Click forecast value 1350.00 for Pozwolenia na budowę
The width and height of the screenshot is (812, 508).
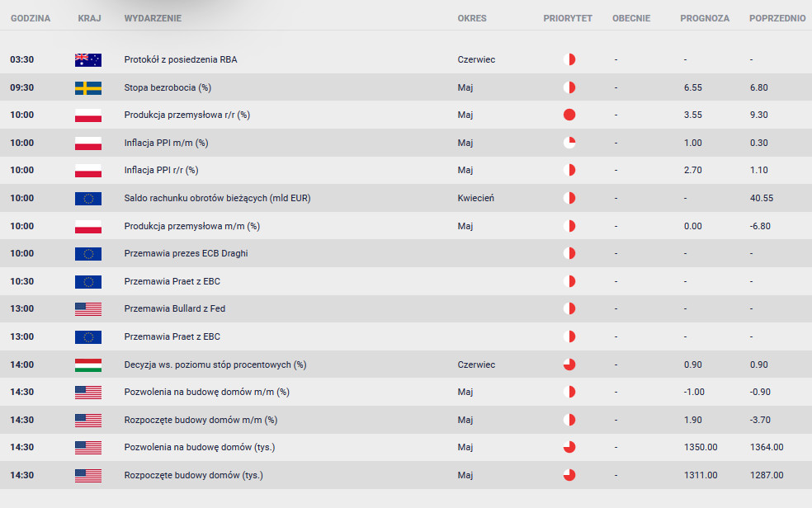pos(701,447)
